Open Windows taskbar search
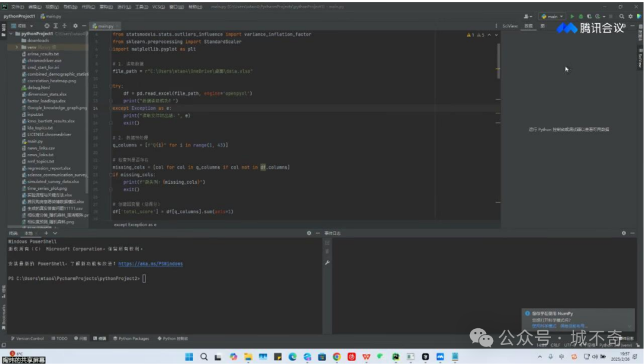 click(x=204, y=357)
